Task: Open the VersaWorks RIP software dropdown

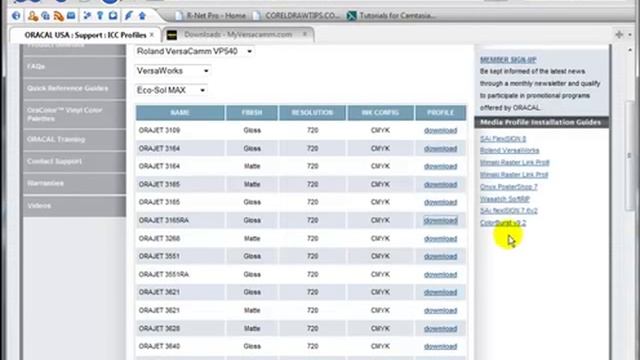Action: pos(173,71)
